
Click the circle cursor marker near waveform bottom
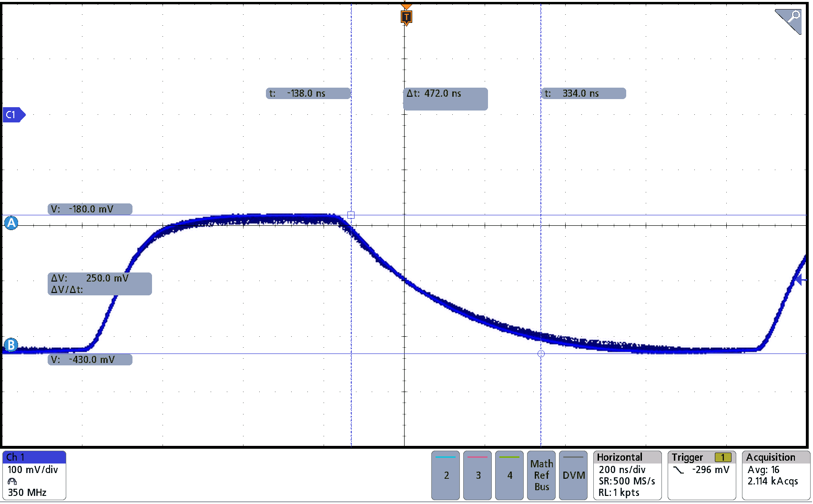(x=541, y=353)
